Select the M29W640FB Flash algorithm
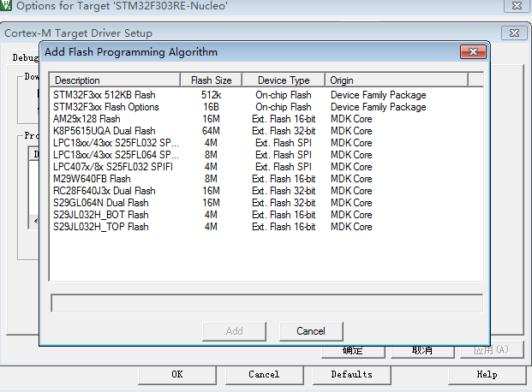Screen dimensions: 532x392 [266, 179]
